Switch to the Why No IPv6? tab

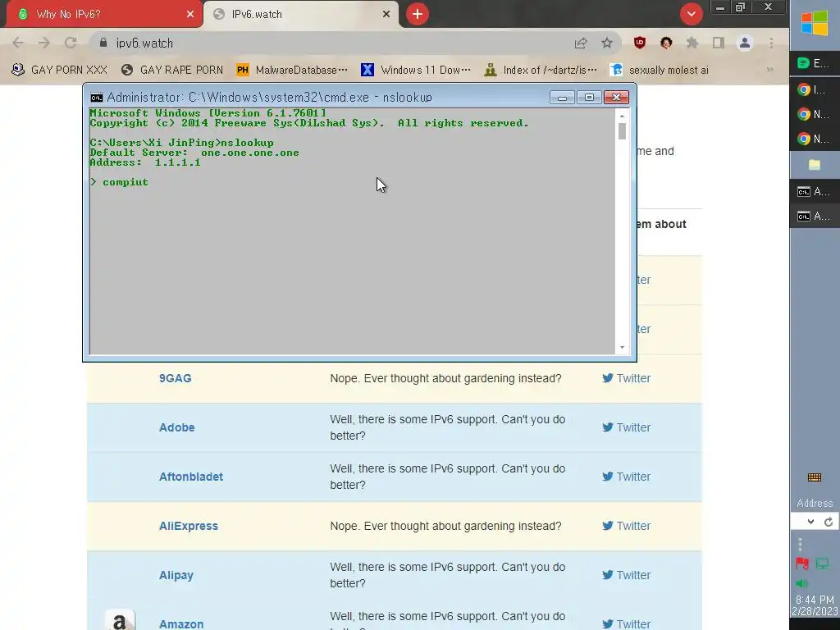104,14
